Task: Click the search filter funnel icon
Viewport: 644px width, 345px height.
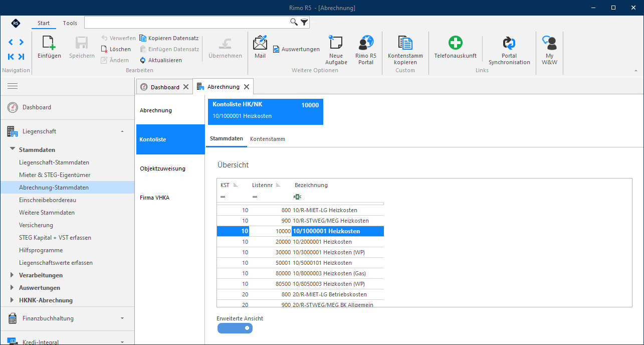Action: (304, 22)
